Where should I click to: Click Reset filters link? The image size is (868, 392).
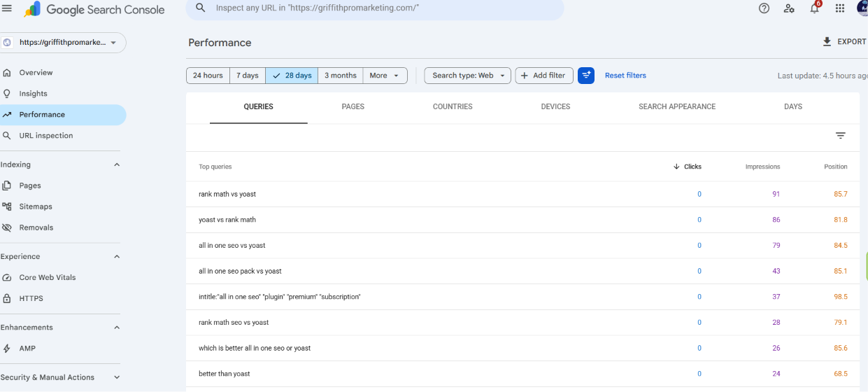coord(625,76)
